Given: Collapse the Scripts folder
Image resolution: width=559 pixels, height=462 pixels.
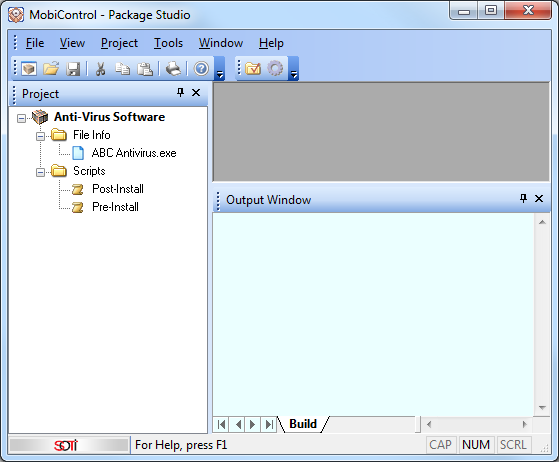Looking at the screenshot, I should tap(40, 172).
